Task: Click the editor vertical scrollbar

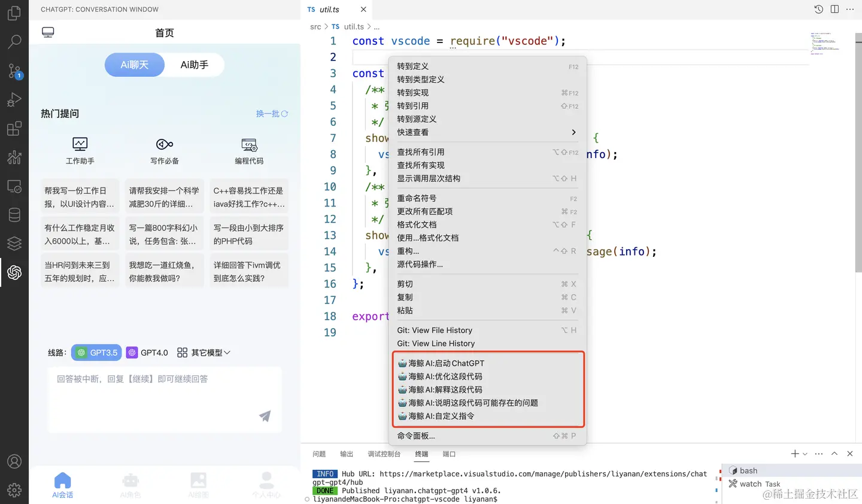Action: [x=858, y=152]
